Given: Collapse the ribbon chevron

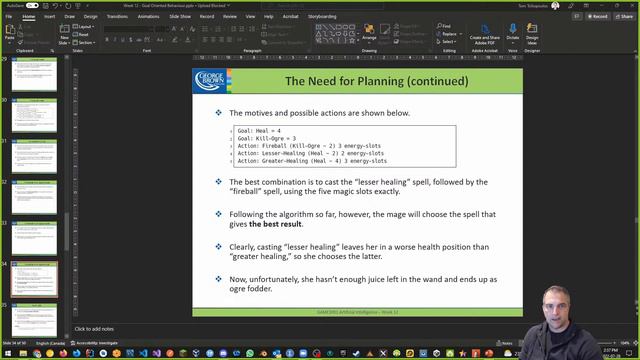Looking at the screenshot, I should 635,51.
